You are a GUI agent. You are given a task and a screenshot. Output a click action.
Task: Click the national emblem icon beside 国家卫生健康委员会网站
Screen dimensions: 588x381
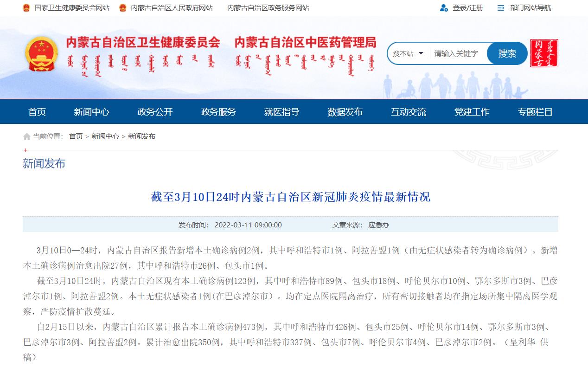click(26, 8)
